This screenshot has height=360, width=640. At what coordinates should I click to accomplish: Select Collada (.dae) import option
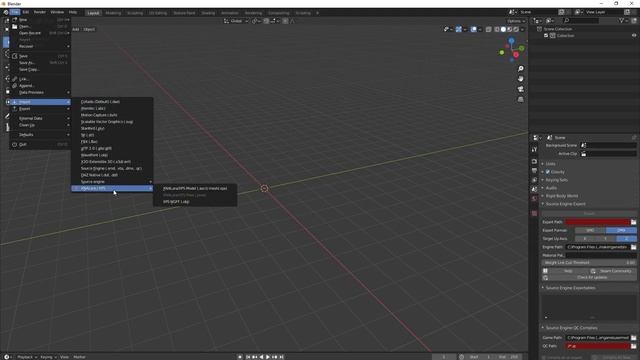pos(112,102)
